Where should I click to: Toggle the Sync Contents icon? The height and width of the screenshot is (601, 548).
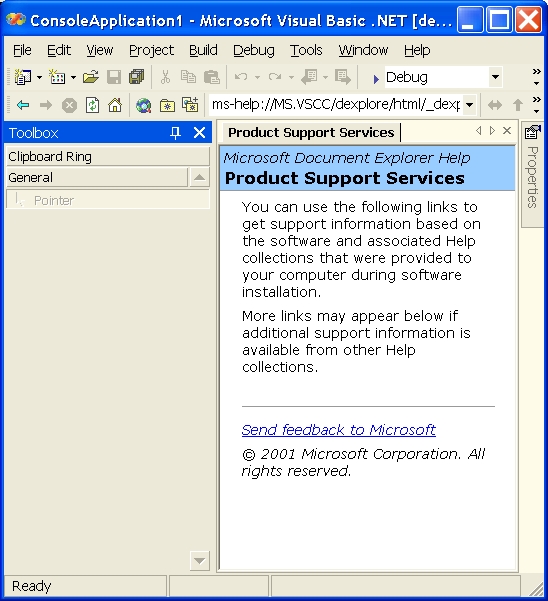495,105
